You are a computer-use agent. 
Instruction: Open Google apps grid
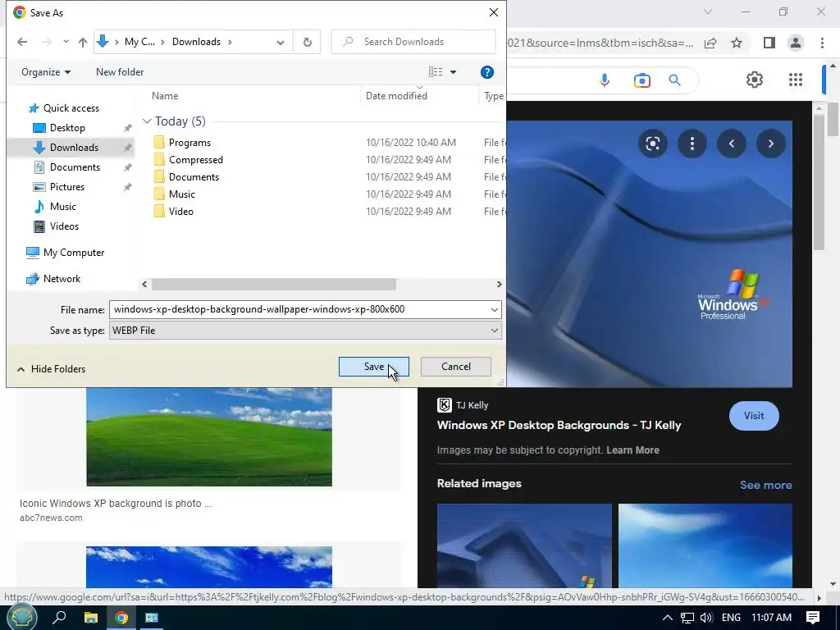pos(796,80)
